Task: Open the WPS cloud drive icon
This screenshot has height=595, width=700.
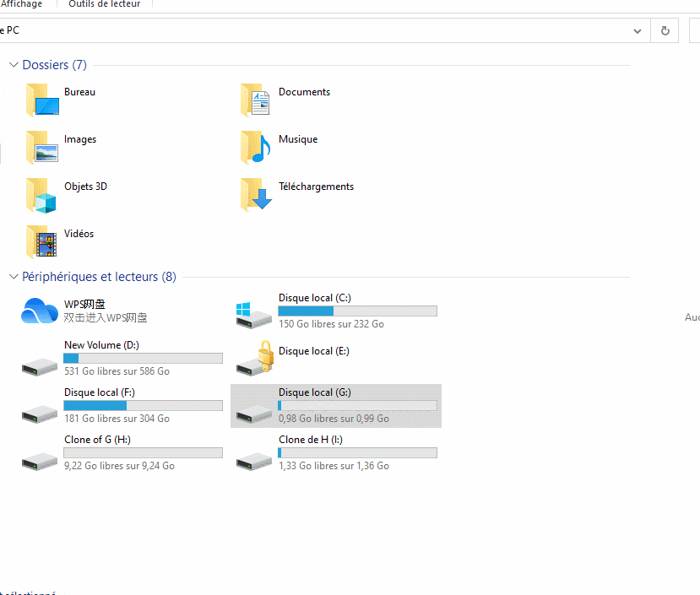Action: pyautogui.click(x=40, y=311)
